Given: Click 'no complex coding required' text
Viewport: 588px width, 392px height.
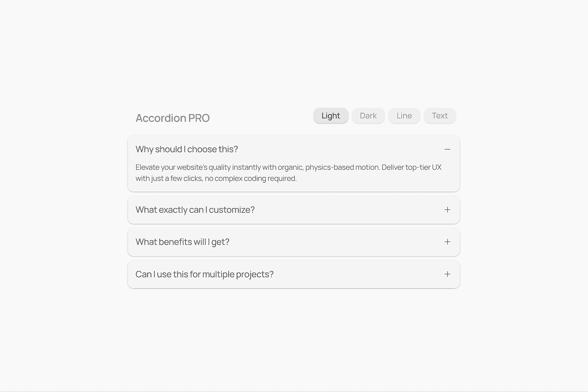Looking at the screenshot, I should (250, 178).
